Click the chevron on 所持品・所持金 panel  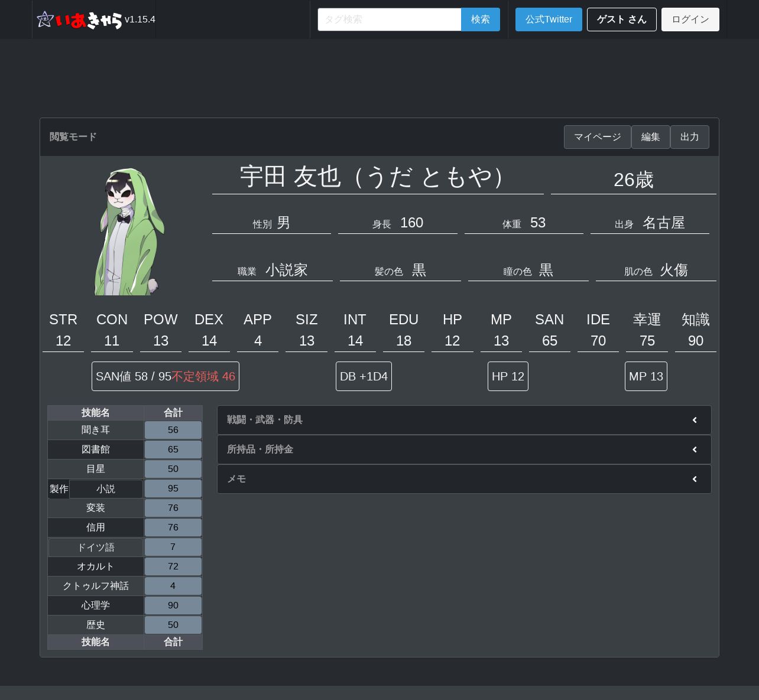(x=695, y=450)
